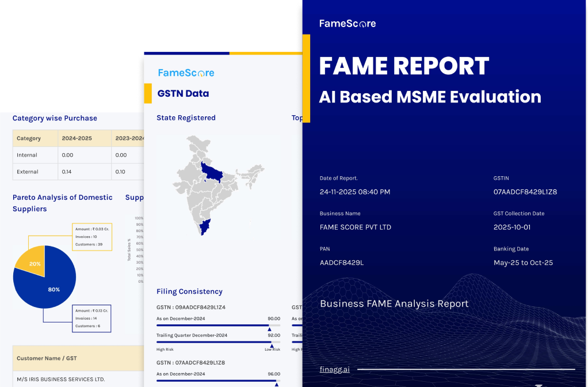The height and width of the screenshot is (387, 588).
Task: Click the Filing Consistency heading
Action: pyautogui.click(x=189, y=291)
